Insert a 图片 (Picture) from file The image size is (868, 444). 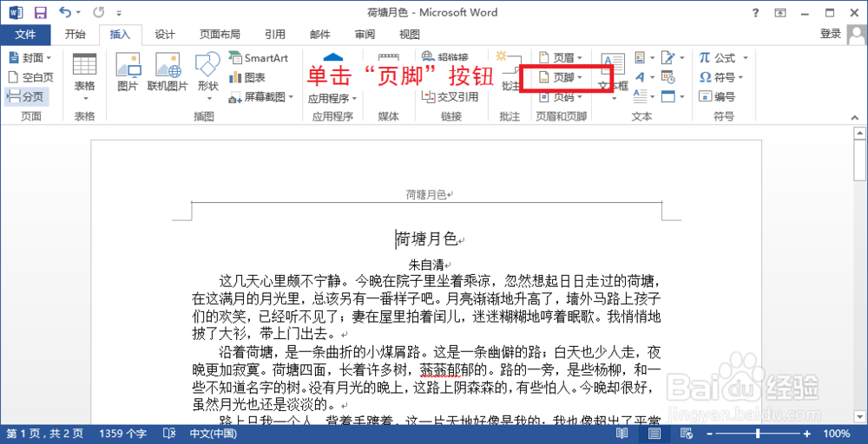(128, 72)
